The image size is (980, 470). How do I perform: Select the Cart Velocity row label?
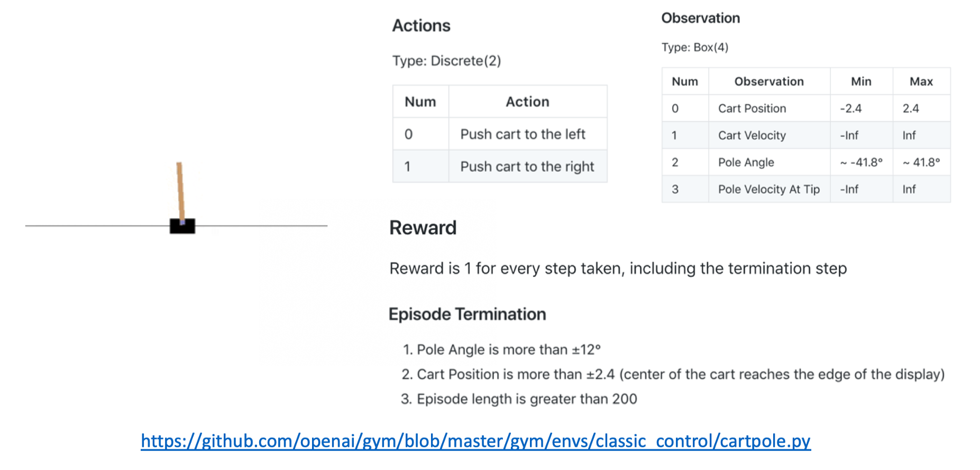coord(752,135)
